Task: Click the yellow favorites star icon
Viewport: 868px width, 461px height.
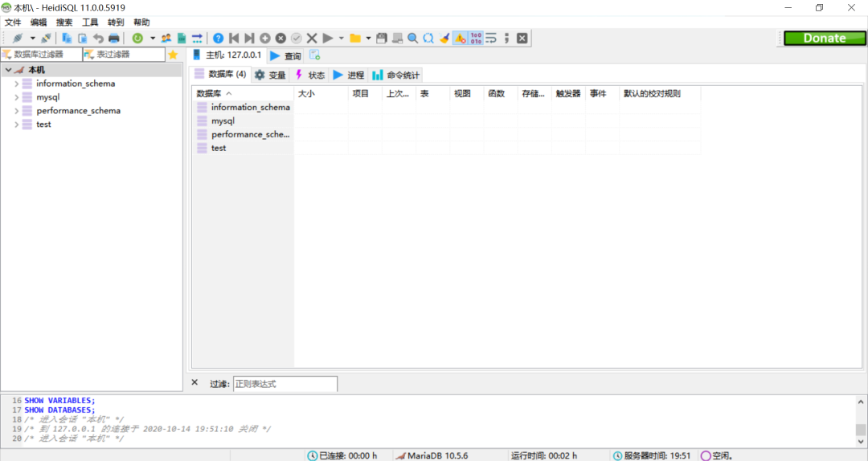Action: [174, 55]
